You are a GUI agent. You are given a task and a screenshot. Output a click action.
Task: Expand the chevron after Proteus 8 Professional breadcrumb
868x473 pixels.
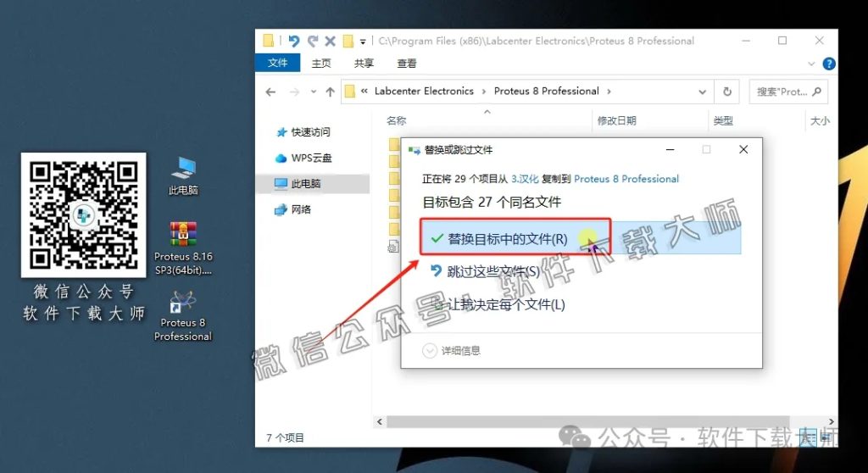tap(609, 92)
